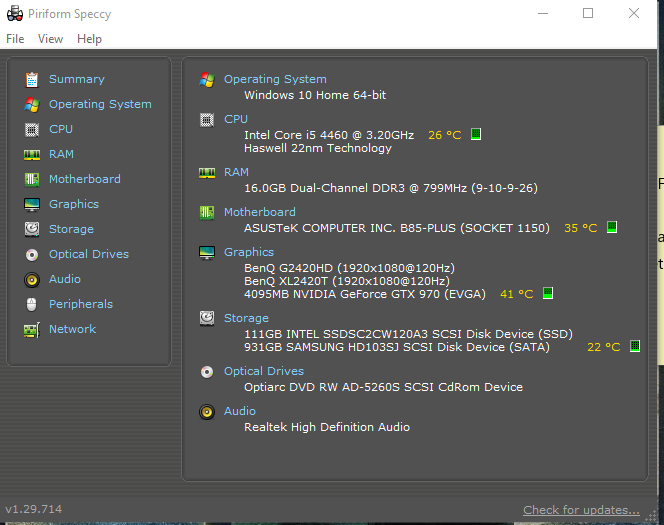Click the CPU icon in summary panel
The image size is (664, 525).
click(207, 120)
